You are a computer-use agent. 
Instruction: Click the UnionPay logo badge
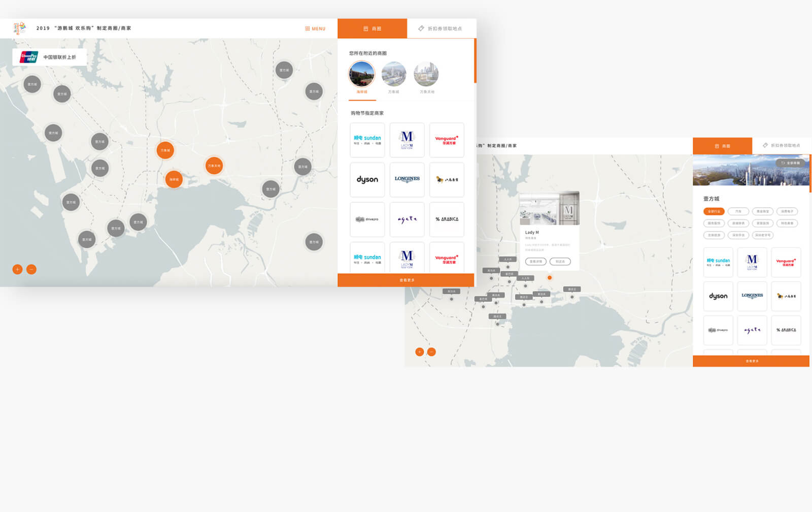pos(29,57)
